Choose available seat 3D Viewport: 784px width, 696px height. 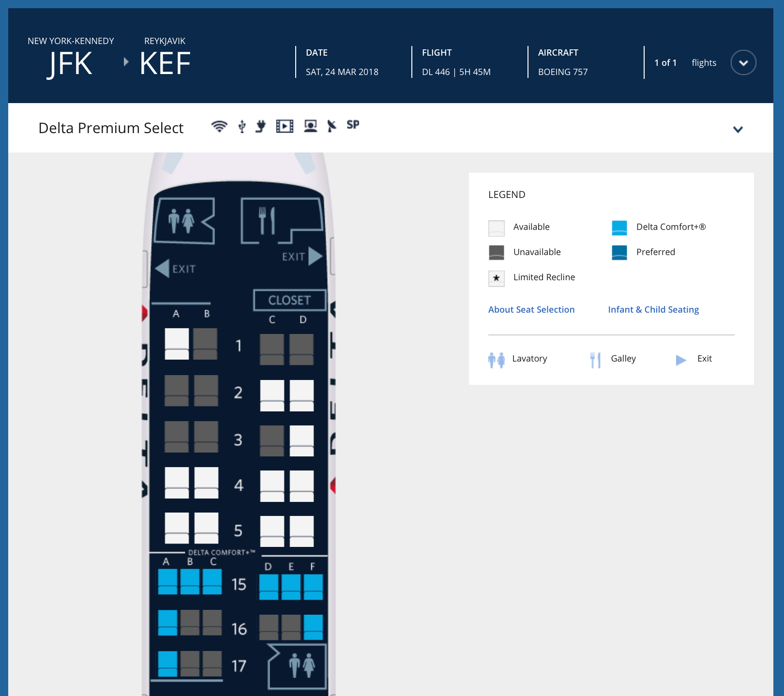point(302,440)
